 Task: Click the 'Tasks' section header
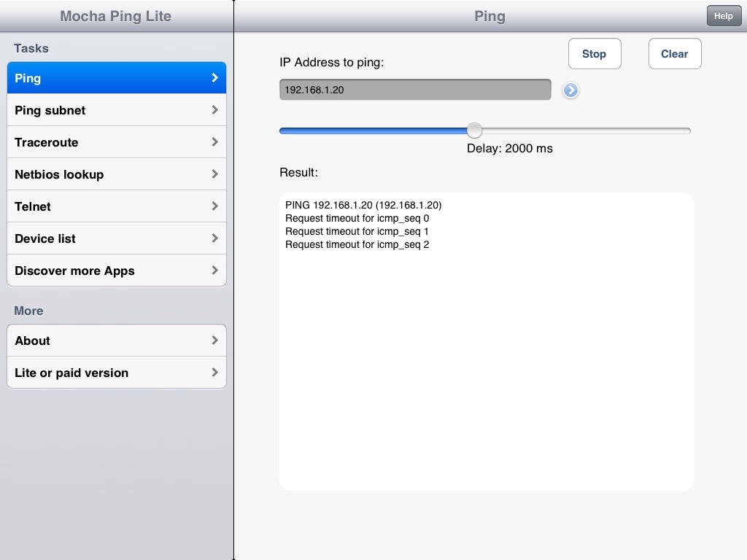31,48
